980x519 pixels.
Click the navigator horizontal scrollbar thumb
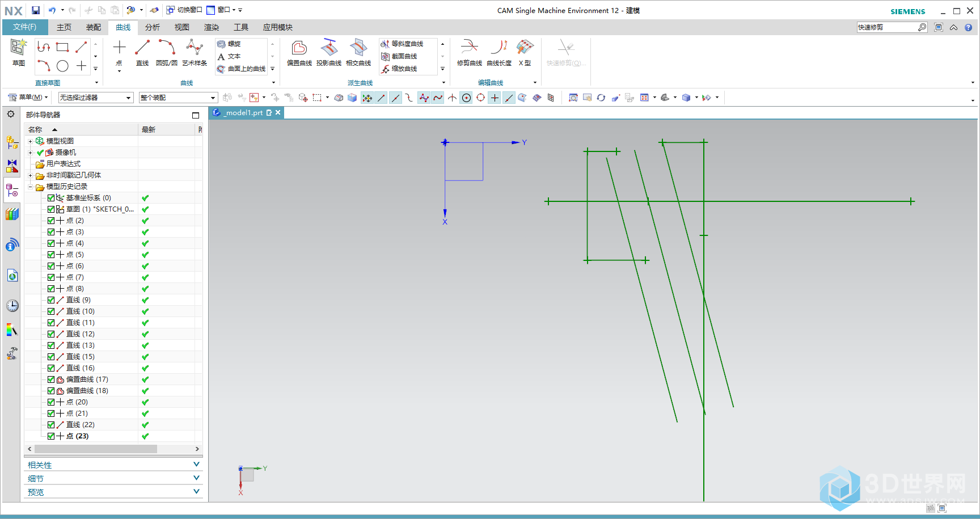pyautogui.click(x=96, y=449)
